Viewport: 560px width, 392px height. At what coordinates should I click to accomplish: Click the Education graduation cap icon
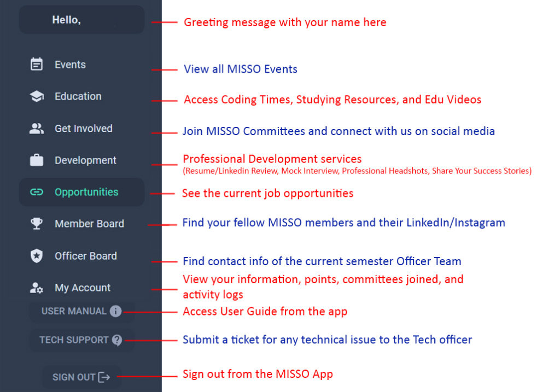(x=37, y=96)
